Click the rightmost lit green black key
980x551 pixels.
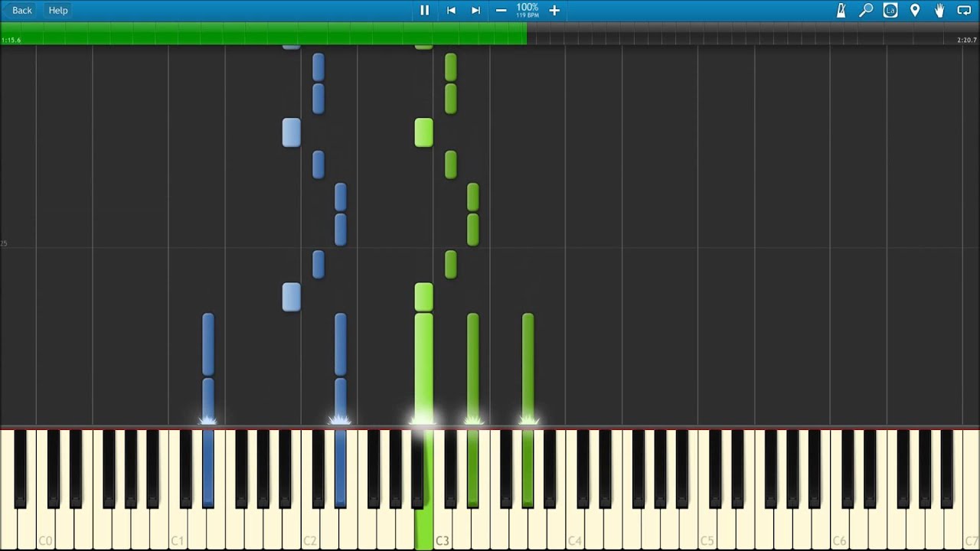528,467
